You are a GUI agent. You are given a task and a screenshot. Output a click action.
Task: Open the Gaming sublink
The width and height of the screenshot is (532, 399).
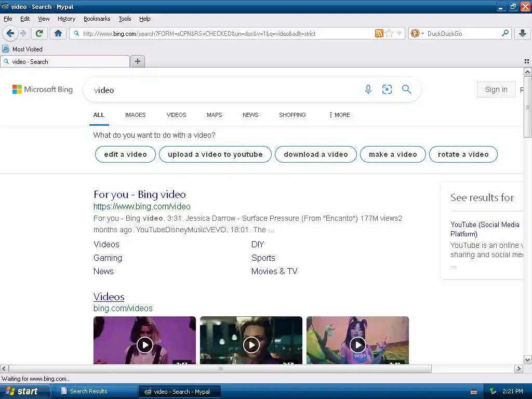tap(108, 258)
